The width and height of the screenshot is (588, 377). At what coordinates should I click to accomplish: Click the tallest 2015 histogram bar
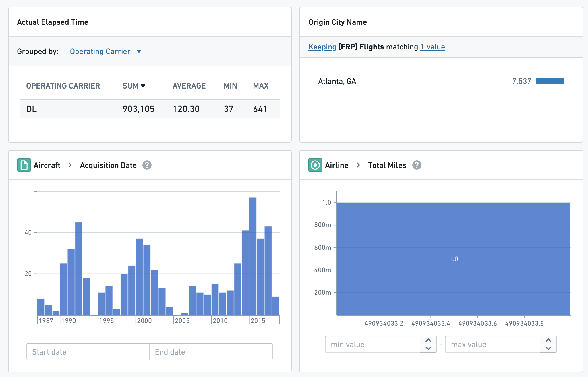coord(253,256)
